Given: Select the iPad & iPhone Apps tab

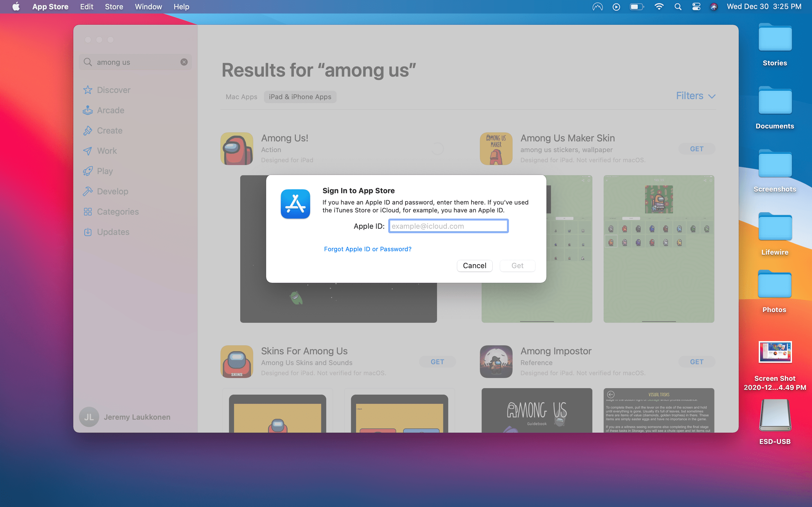Looking at the screenshot, I should [x=300, y=96].
